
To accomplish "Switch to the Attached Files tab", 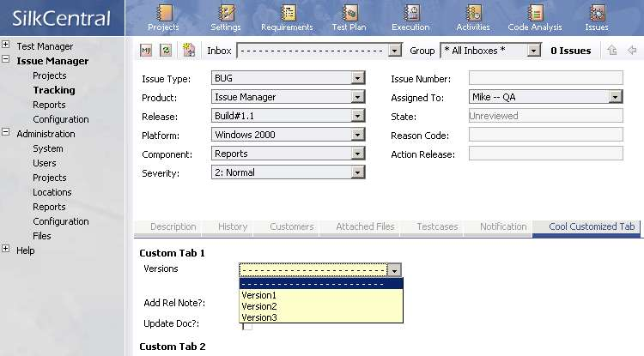I will 365,226.
